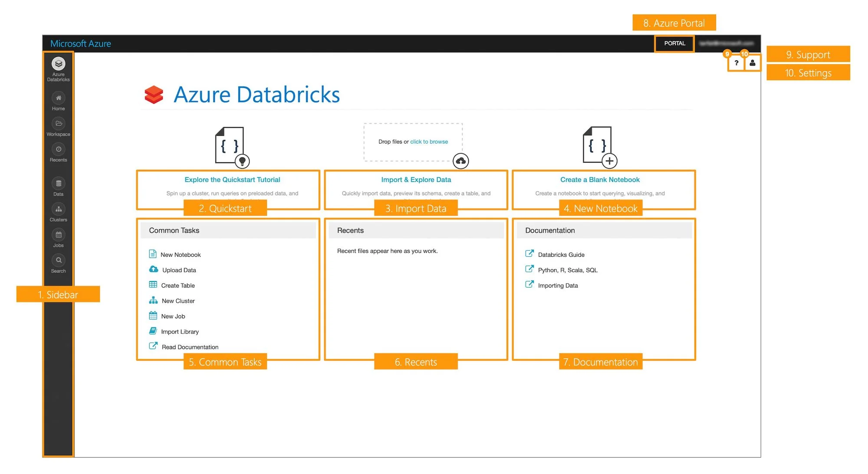Select 'Explore the Quickstart Tutorial'

tap(232, 179)
